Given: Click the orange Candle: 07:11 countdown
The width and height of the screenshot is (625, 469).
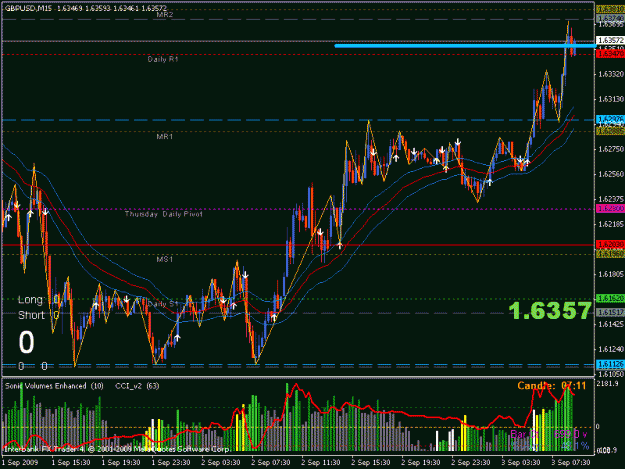Looking at the screenshot, I should pos(552,386).
